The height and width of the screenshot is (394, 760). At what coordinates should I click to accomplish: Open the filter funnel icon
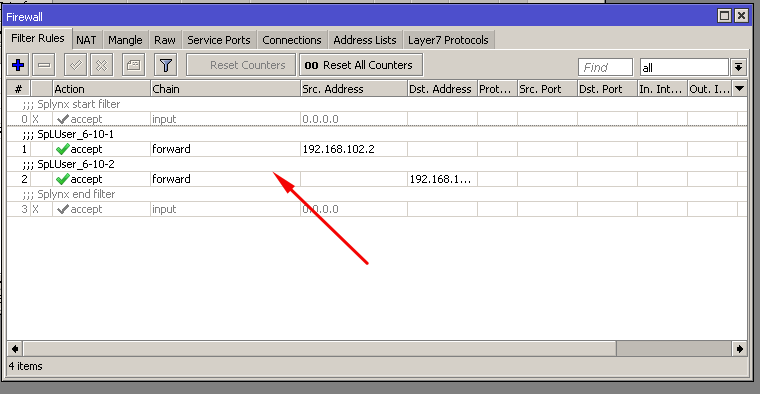click(x=166, y=65)
